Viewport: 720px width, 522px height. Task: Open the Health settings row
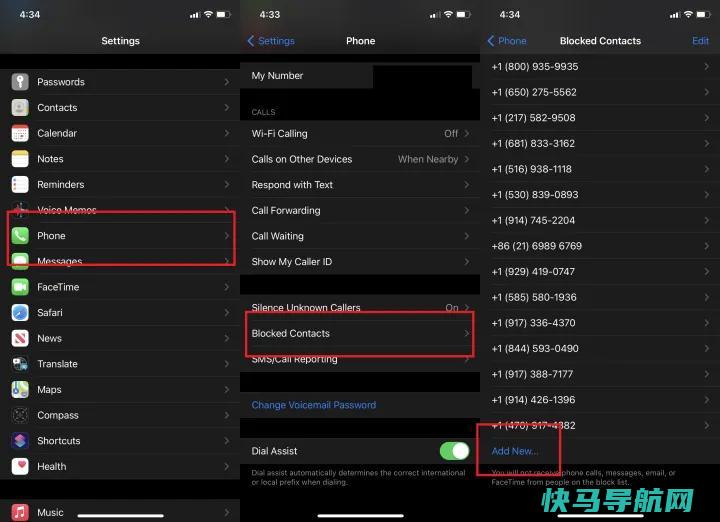pos(120,466)
